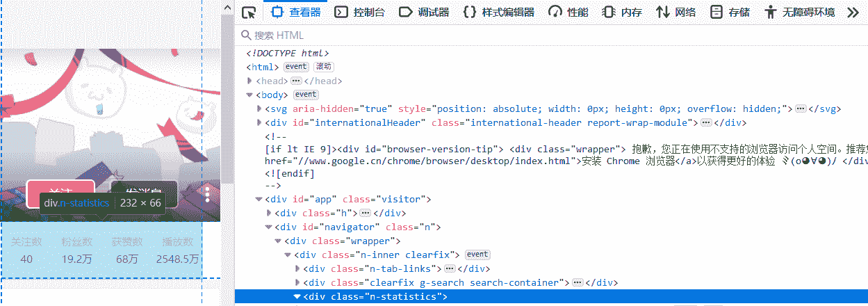The height and width of the screenshot is (306, 868).
Task: Toggle the event badge on the html tag
Action: click(x=295, y=67)
